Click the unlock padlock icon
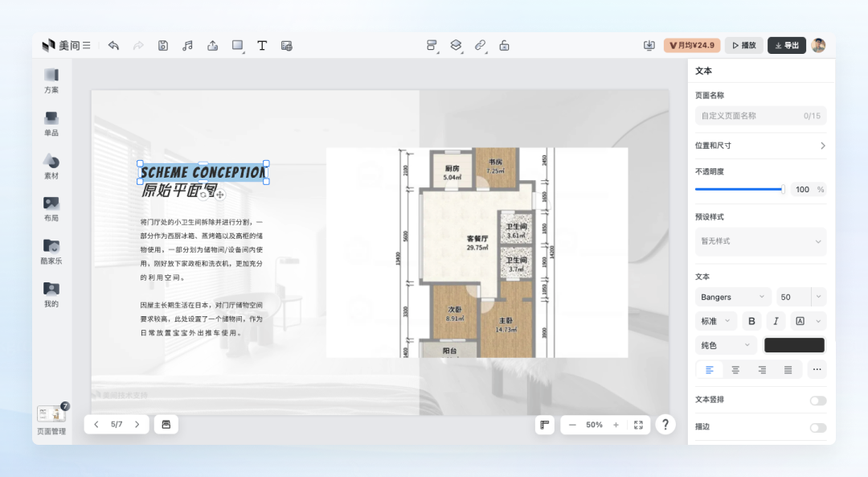Image resolution: width=868 pixels, height=477 pixels. click(x=504, y=45)
